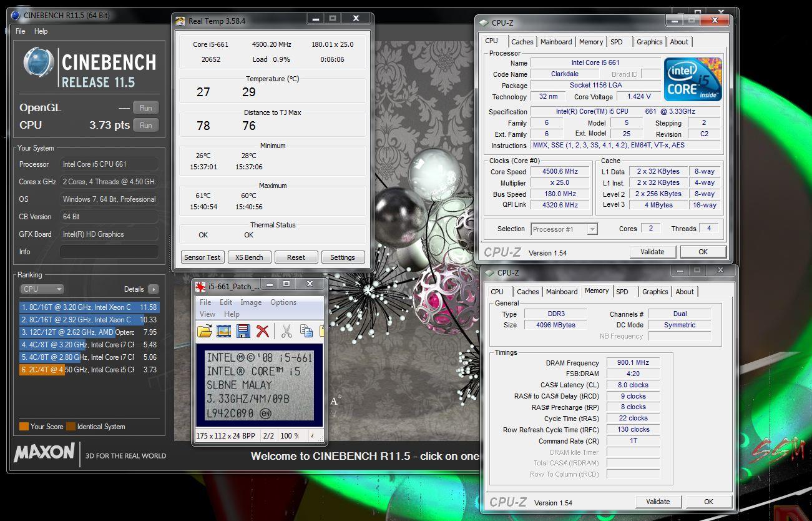Click the Cinebench logo sphere icon

click(x=39, y=63)
